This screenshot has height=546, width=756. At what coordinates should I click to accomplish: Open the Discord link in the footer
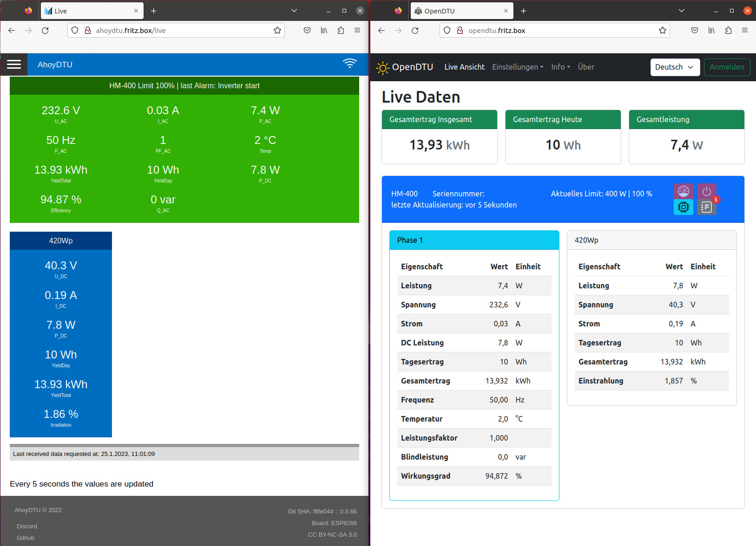click(x=27, y=526)
